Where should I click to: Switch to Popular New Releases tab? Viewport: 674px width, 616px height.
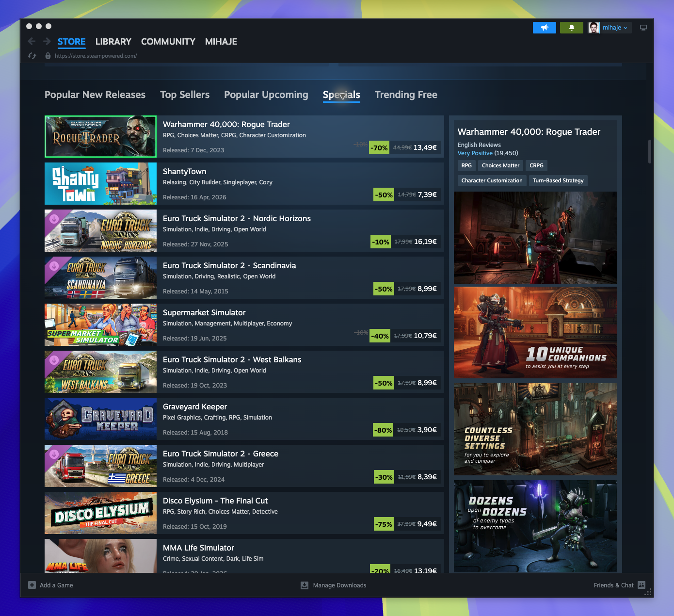click(95, 95)
